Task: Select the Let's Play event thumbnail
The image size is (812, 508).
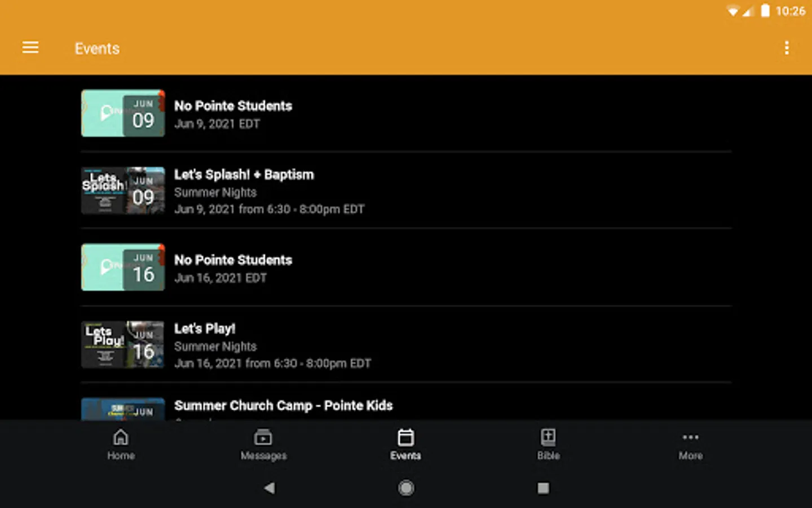Action: coord(123,345)
